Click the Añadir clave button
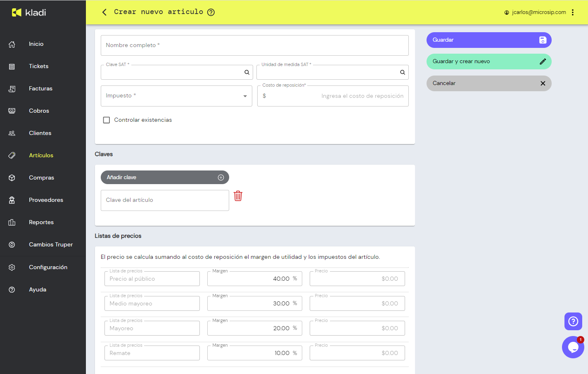The width and height of the screenshot is (588, 374). [x=165, y=178]
